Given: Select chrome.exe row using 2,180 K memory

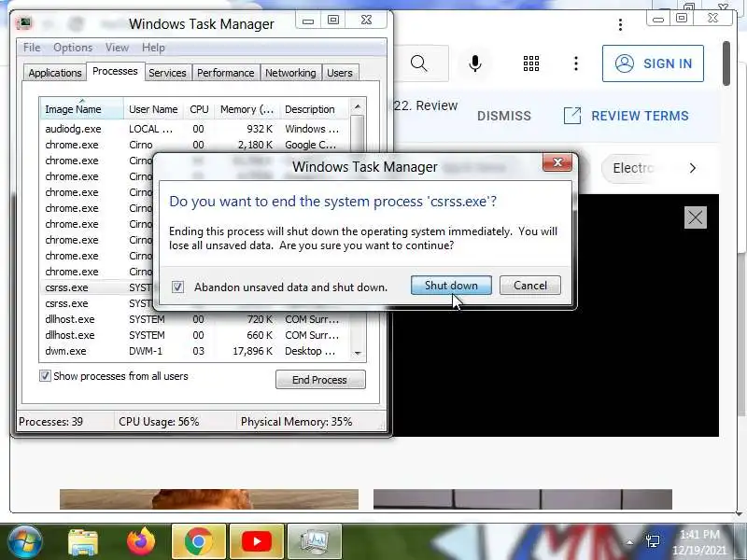Looking at the screenshot, I should [x=194, y=145].
